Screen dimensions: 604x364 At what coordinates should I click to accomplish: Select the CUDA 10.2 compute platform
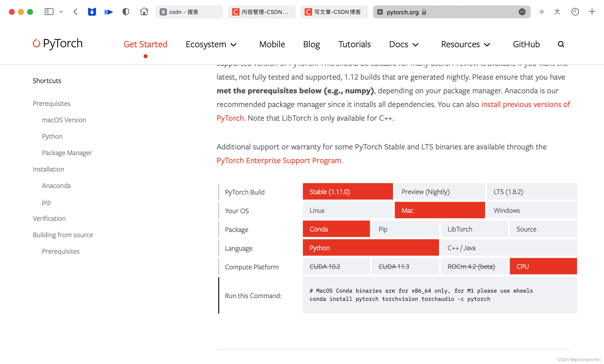pyautogui.click(x=336, y=266)
